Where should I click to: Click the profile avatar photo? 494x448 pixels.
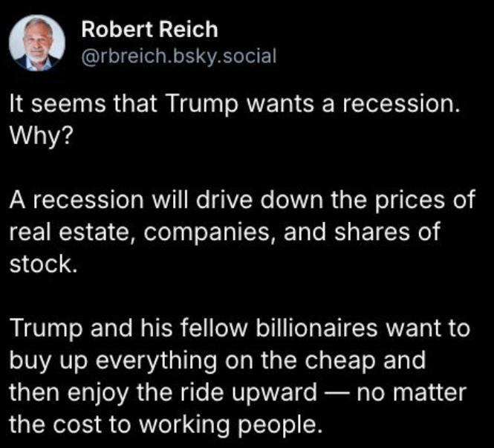click(37, 41)
